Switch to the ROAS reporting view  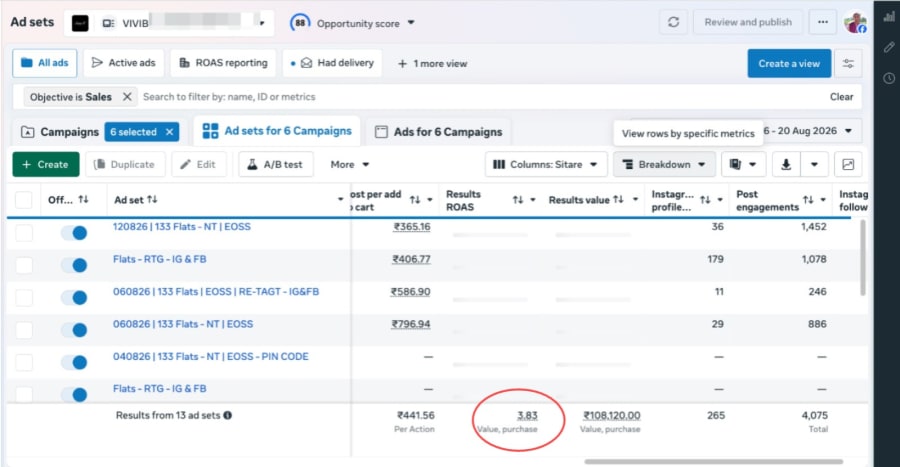pyautogui.click(x=223, y=63)
